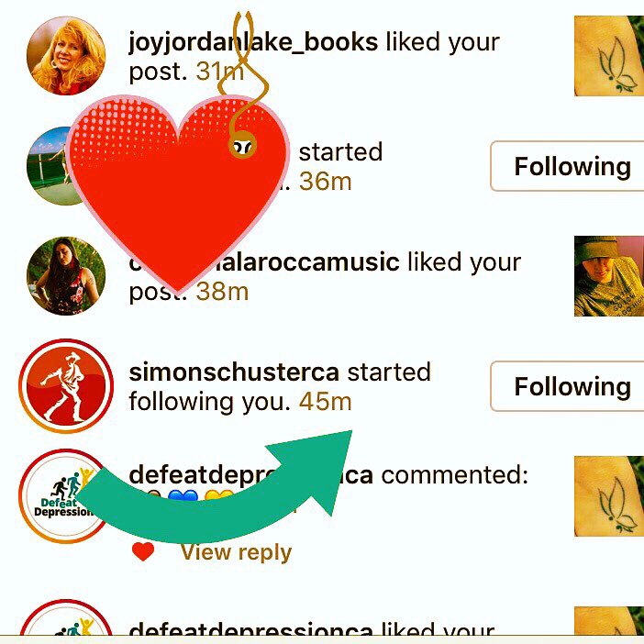Open defeatdepressionca commented notification text

[x=328, y=475]
